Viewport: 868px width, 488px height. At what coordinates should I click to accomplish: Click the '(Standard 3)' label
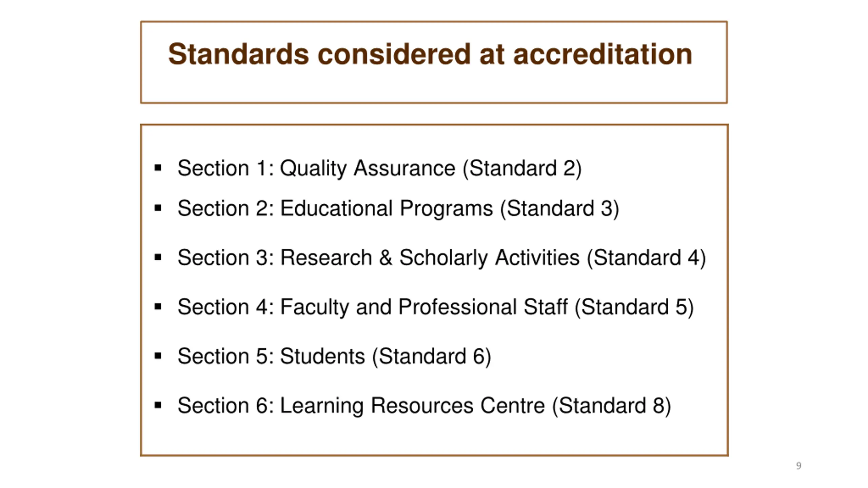click(x=560, y=208)
